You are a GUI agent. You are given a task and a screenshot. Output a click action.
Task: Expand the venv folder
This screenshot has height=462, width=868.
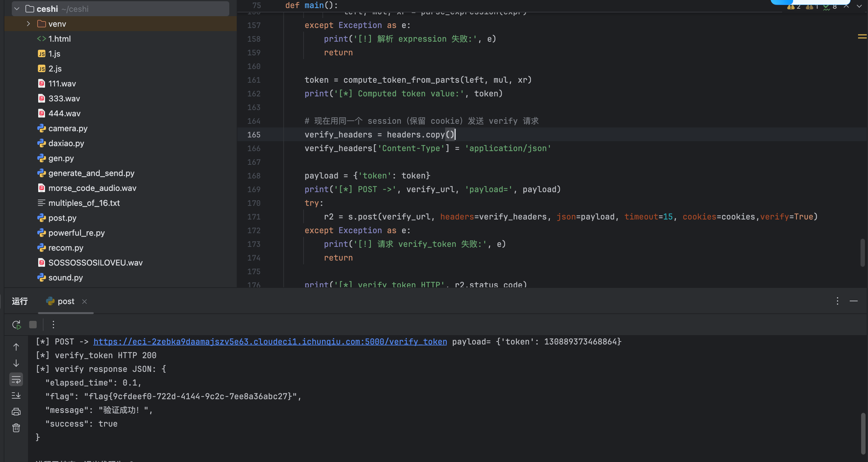(29, 24)
